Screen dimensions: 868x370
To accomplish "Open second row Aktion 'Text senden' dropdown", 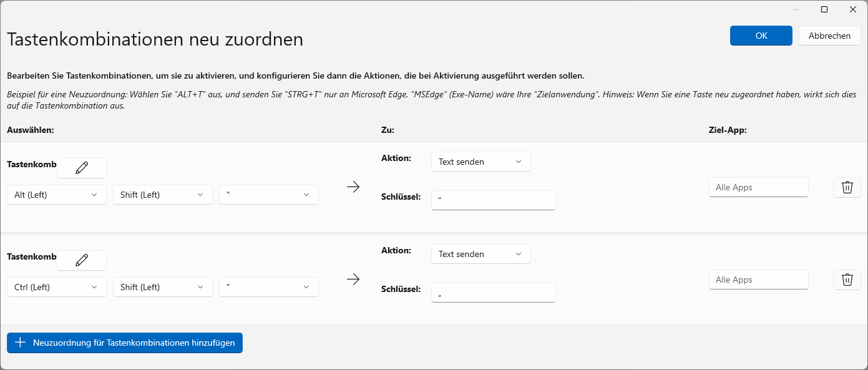I will (480, 254).
